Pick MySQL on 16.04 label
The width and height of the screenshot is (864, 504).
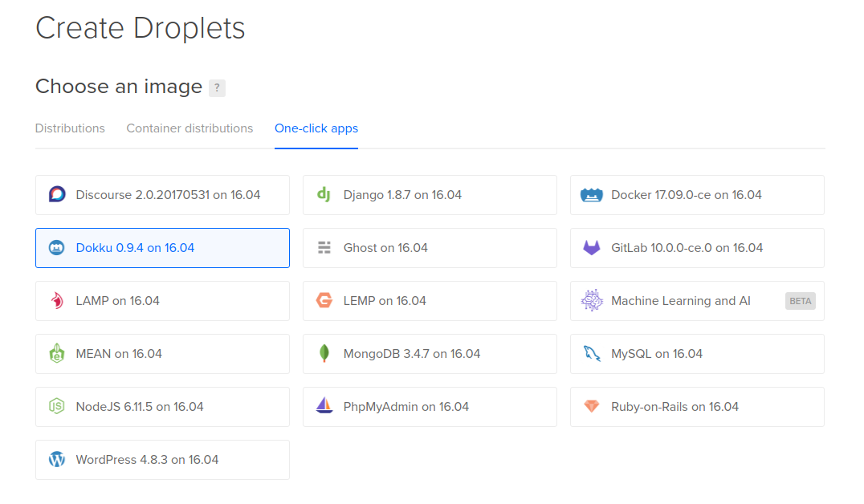pyautogui.click(x=657, y=354)
